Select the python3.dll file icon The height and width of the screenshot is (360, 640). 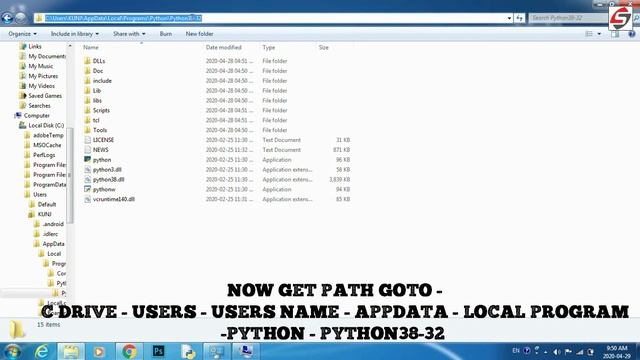pyautogui.click(x=87, y=169)
